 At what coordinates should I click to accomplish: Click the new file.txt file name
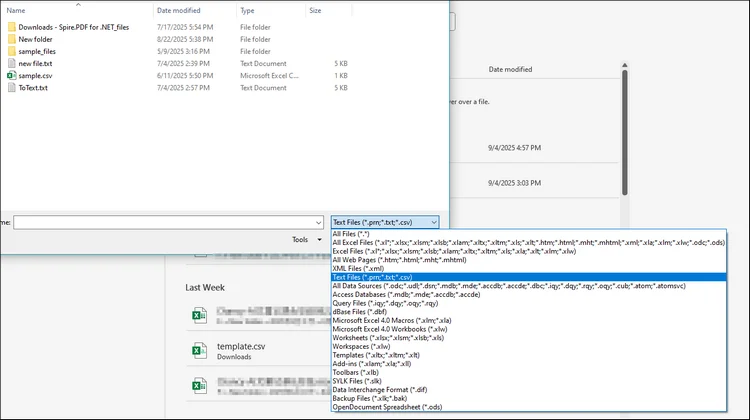click(x=35, y=63)
